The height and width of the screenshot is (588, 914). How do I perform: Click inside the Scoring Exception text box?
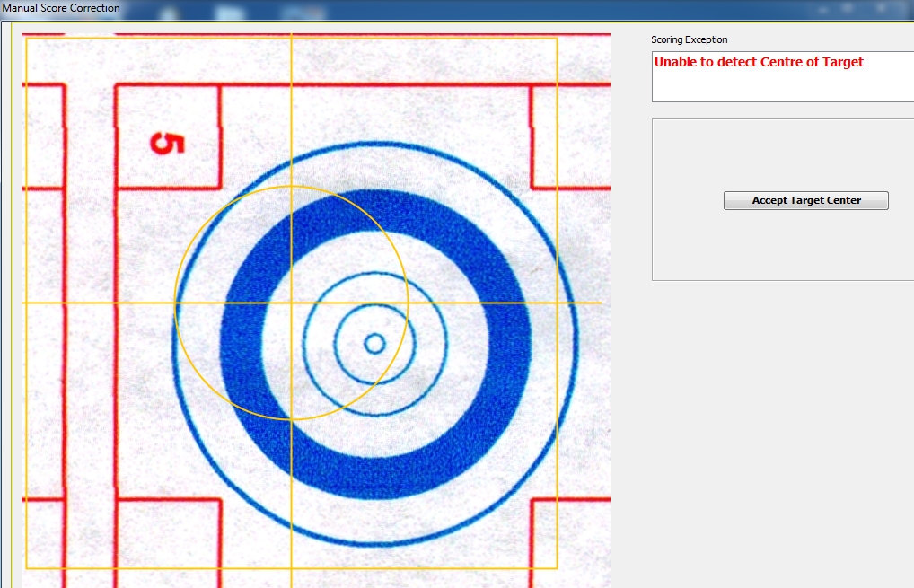pos(781,85)
